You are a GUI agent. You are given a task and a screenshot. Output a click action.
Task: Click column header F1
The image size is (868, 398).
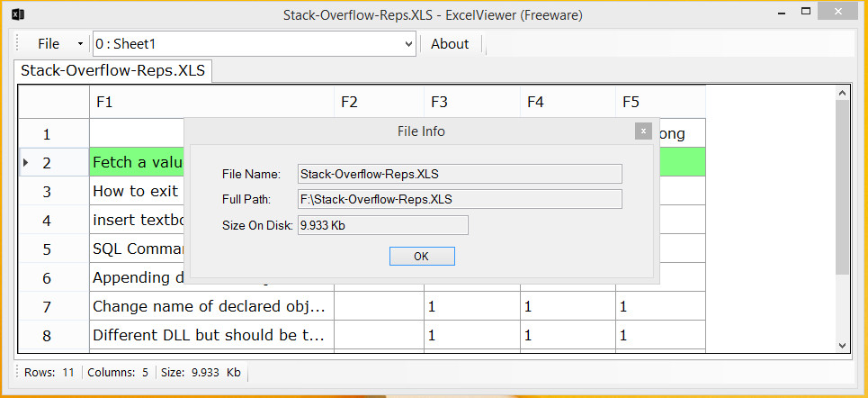(x=211, y=102)
